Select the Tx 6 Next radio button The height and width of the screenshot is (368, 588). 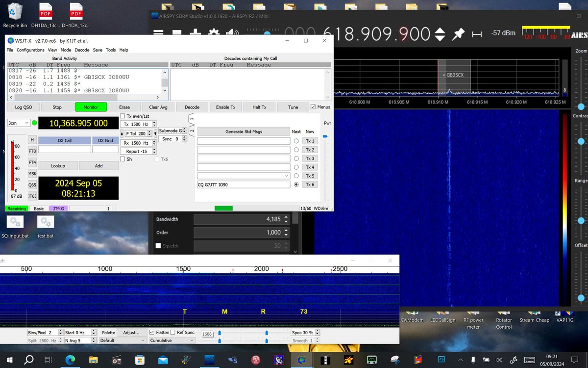(x=296, y=184)
